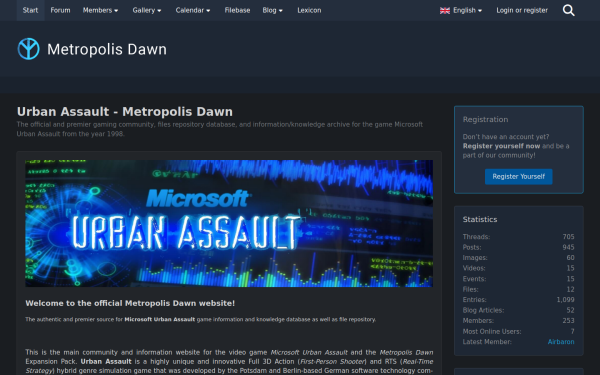This screenshot has height=375, width=600.
Task: Open latest member Airbaron's profile
Action: (561, 342)
